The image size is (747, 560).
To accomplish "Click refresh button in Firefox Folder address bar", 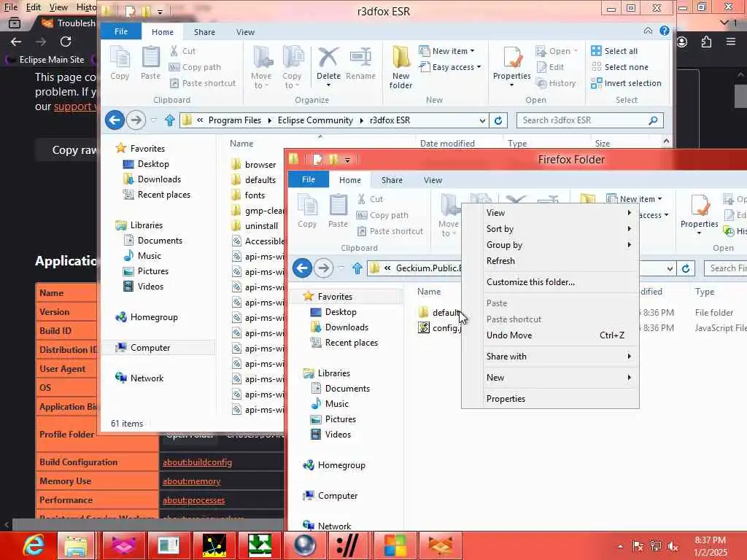I will point(686,268).
